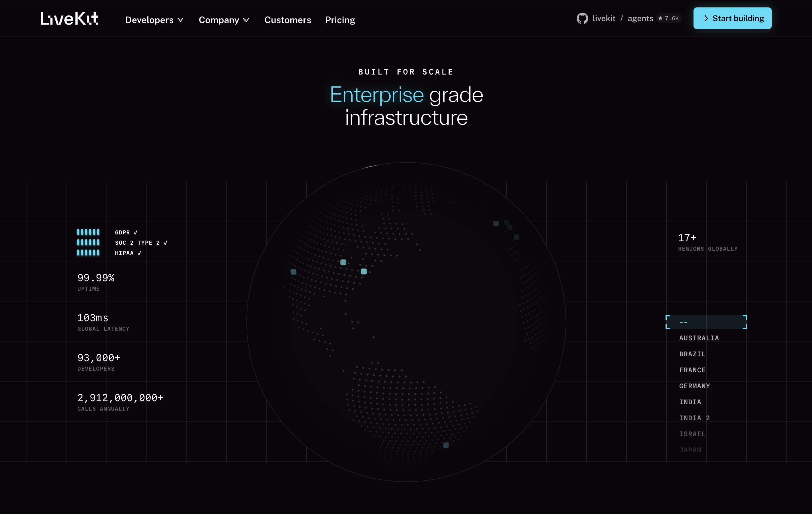Click the bright region marker on the globe
Image resolution: width=812 pixels, height=514 pixels.
click(x=363, y=272)
